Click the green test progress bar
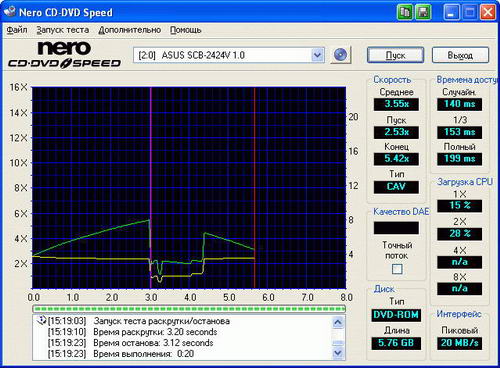The image size is (500, 368). click(x=189, y=309)
